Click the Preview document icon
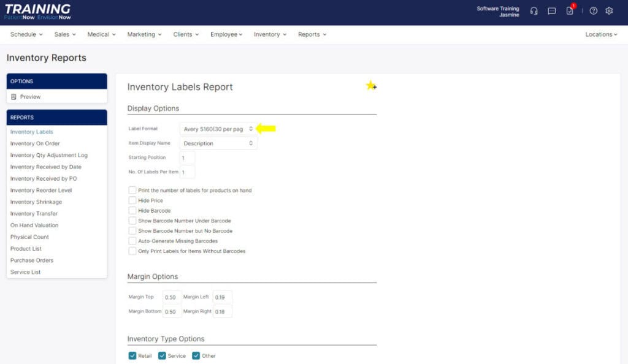This screenshot has height=364, width=628. (13, 97)
